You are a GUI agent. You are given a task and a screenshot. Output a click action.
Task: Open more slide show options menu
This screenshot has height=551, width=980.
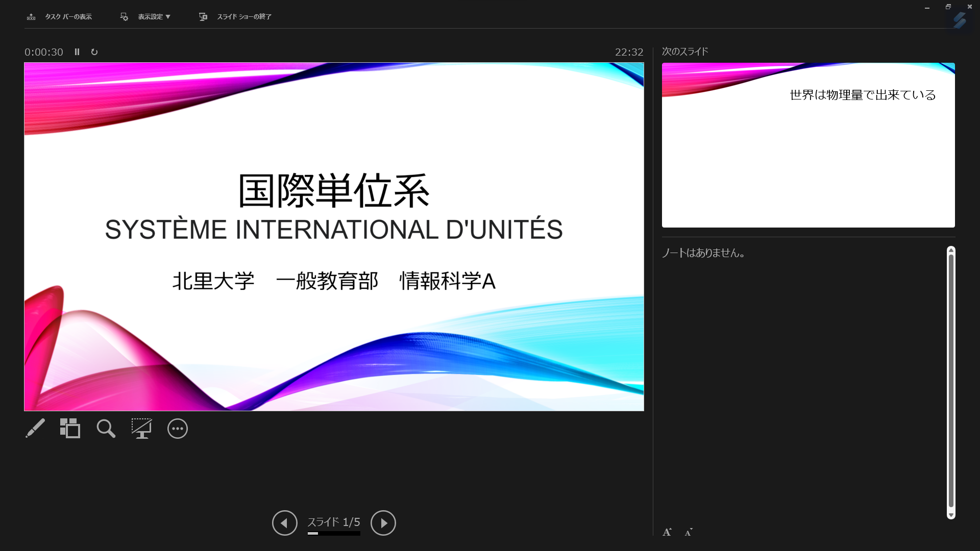tap(177, 429)
